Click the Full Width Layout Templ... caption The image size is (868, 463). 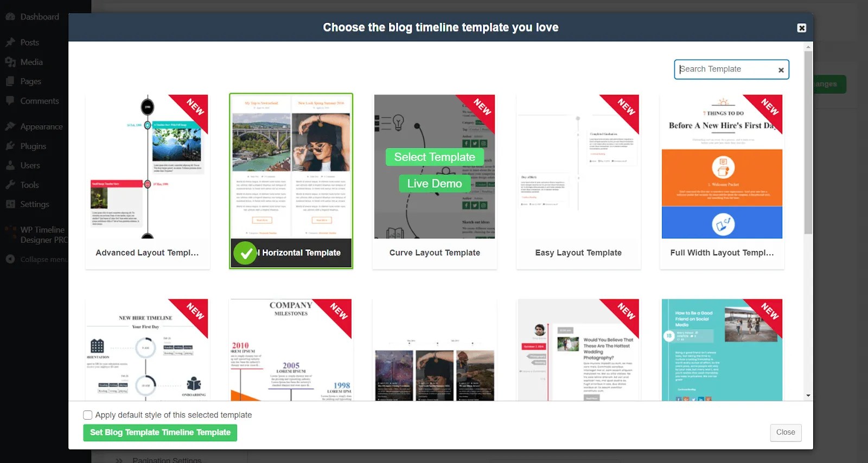[x=722, y=253]
